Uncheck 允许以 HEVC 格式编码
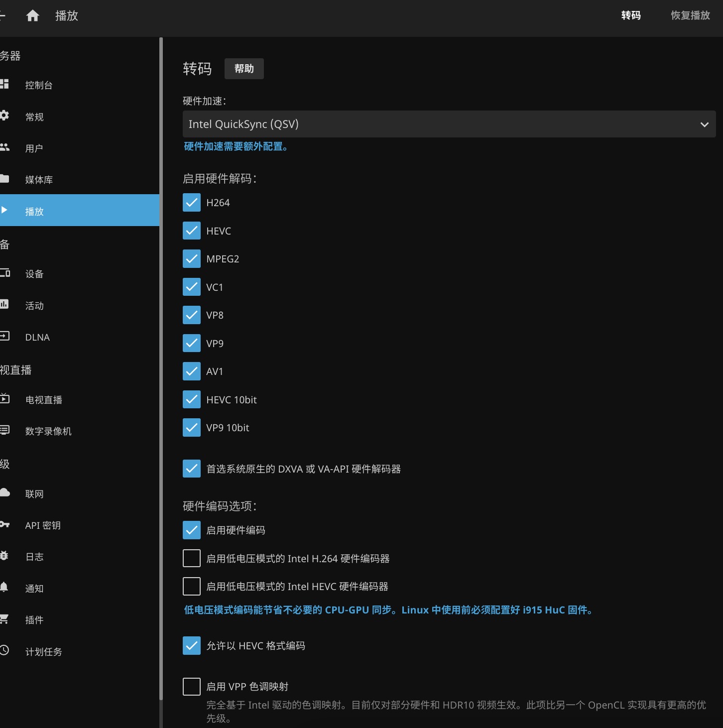Image resolution: width=723 pixels, height=728 pixels. point(192,645)
